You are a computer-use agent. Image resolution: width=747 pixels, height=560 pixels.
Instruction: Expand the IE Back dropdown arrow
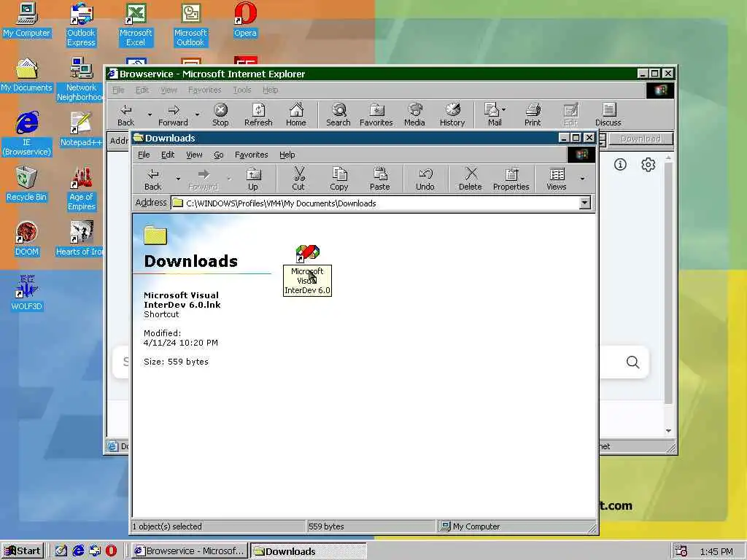(x=150, y=114)
